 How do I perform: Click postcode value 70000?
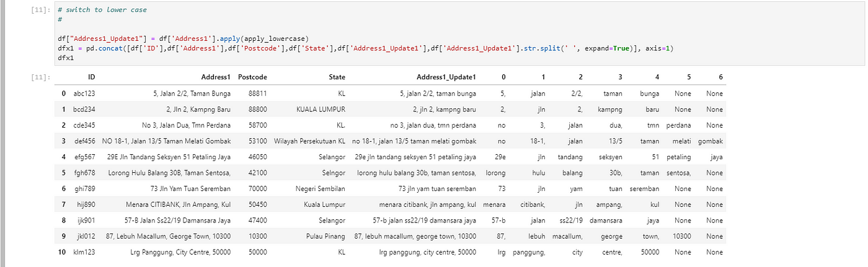(257, 189)
